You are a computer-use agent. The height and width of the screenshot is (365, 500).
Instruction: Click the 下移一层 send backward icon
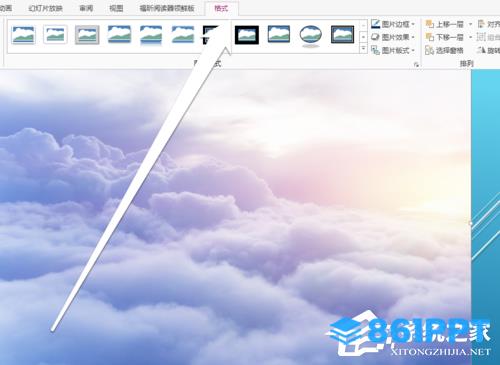[x=429, y=37]
